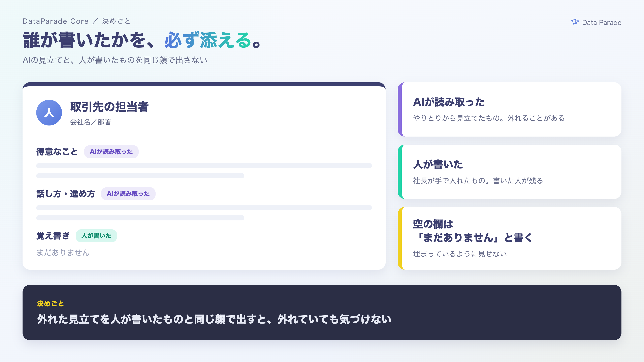Image resolution: width=644 pixels, height=362 pixels.
Task: Click the 'AIが読み取った' badge beside 話し方・進め方
Action: coord(128,194)
